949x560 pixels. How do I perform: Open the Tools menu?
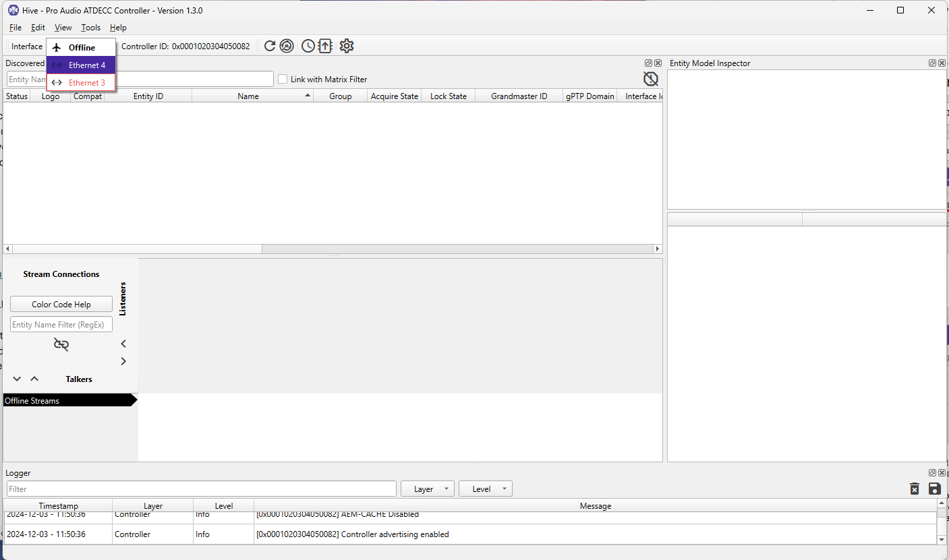click(90, 28)
